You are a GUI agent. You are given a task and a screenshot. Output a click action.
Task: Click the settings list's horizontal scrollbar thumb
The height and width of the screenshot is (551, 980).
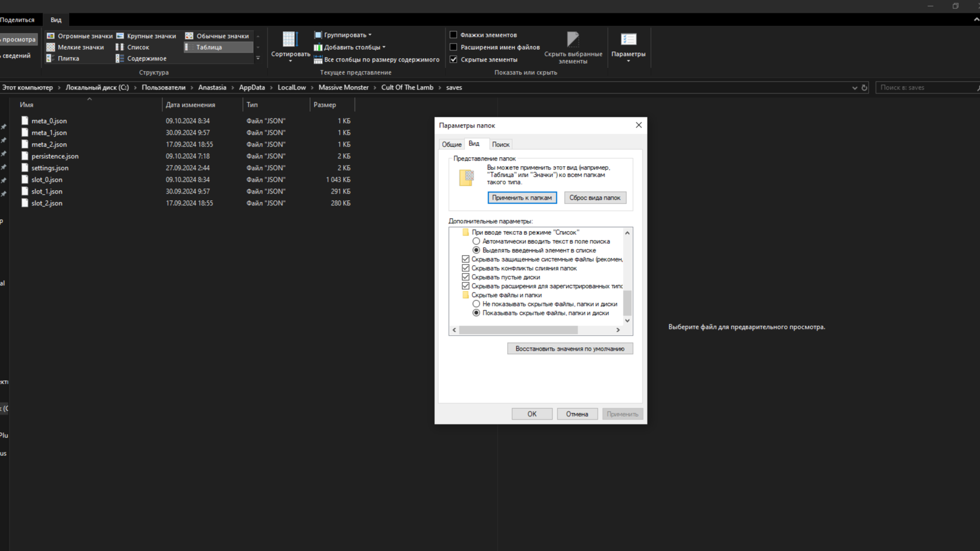tap(518, 330)
